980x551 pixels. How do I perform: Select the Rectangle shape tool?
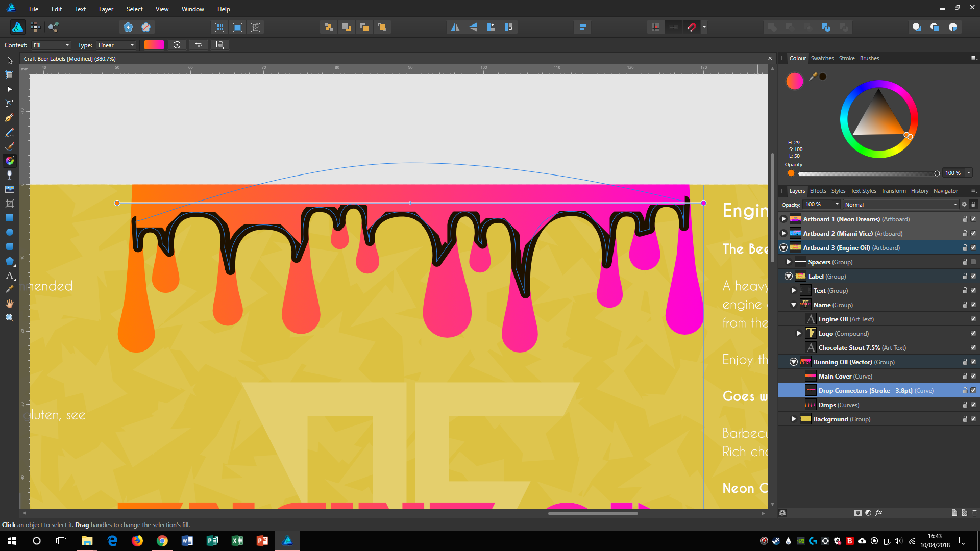click(x=10, y=218)
